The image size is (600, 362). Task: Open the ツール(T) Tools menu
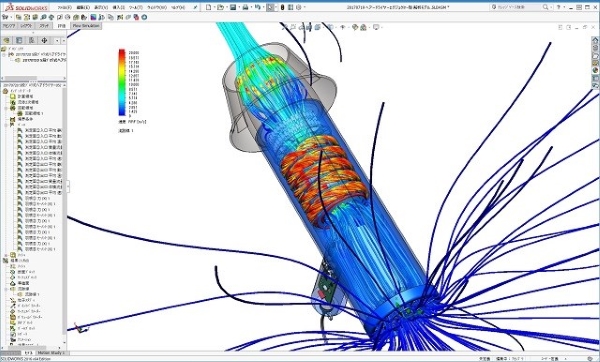click(135, 7)
